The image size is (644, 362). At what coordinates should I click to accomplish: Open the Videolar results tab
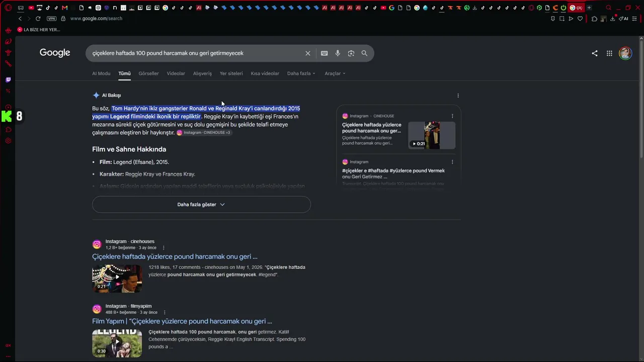coord(176,73)
